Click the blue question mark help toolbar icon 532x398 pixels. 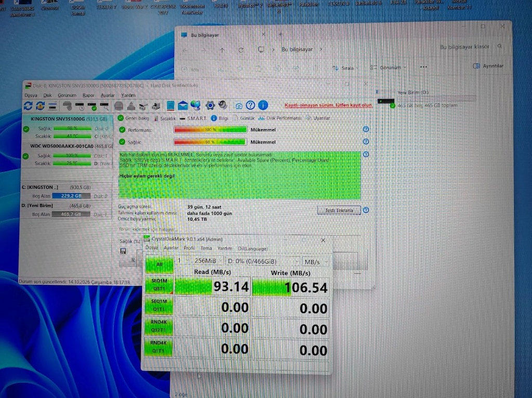pos(250,105)
